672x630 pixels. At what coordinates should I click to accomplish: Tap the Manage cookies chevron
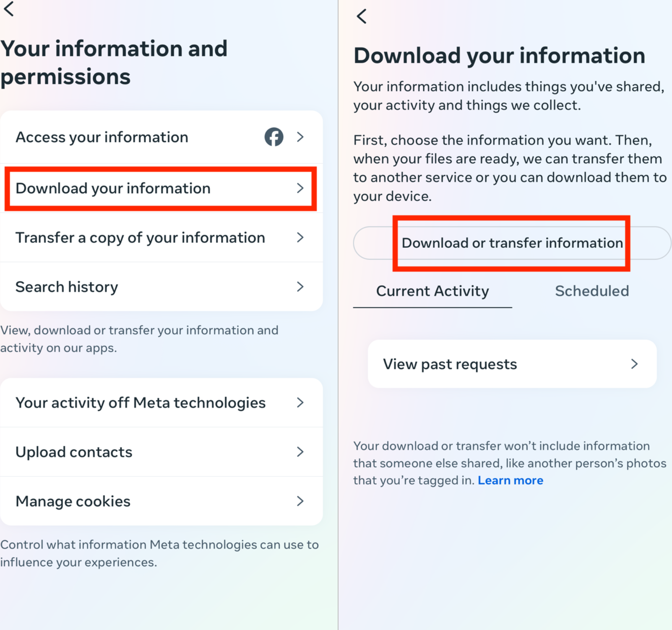pyautogui.click(x=300, y=501)
